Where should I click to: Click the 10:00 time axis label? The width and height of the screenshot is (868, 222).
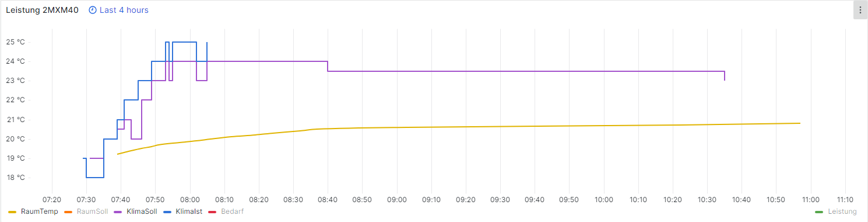click(x=604, y=199)
